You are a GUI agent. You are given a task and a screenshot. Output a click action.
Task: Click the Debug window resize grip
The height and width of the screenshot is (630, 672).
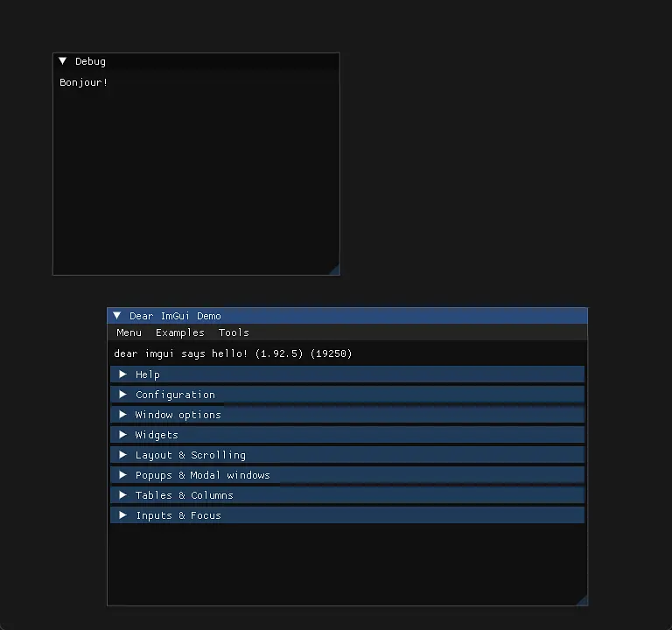click(334, 269)
